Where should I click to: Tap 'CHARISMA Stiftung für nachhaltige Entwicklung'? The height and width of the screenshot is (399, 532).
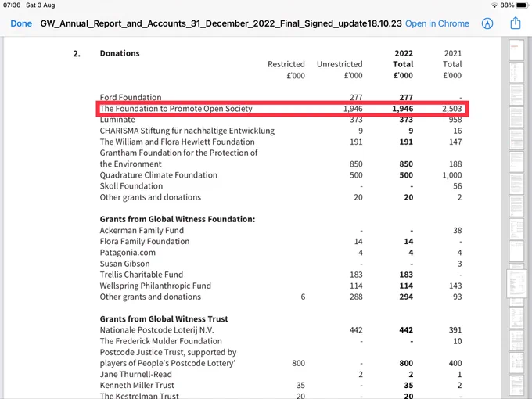[187, 131]
